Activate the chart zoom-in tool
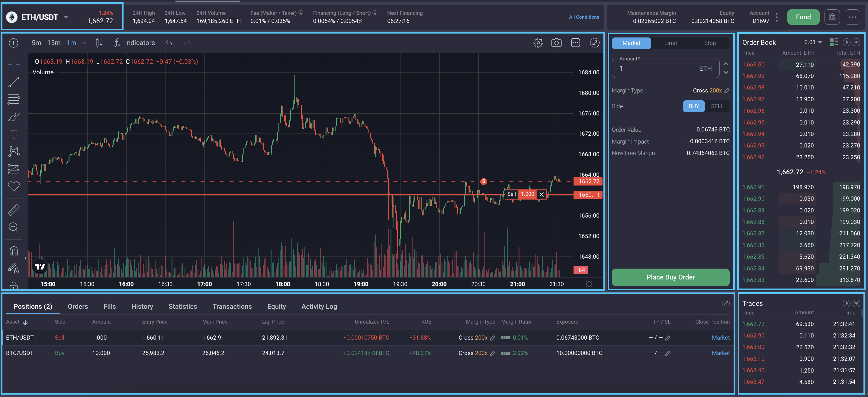Screen dimensions: 868x397 click(x=14, y=227)
